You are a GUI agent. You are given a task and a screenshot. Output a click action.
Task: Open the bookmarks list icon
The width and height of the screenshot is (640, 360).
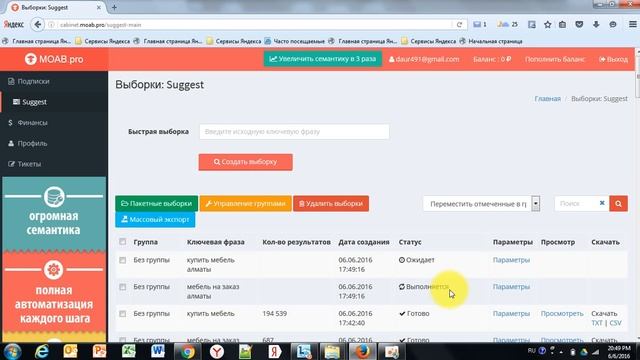coord(562,25)
